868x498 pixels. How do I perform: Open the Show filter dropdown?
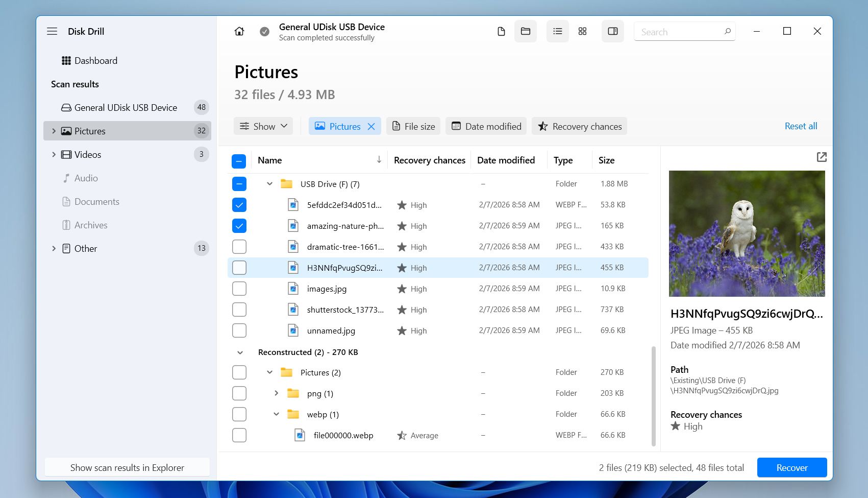click(263, 126)
